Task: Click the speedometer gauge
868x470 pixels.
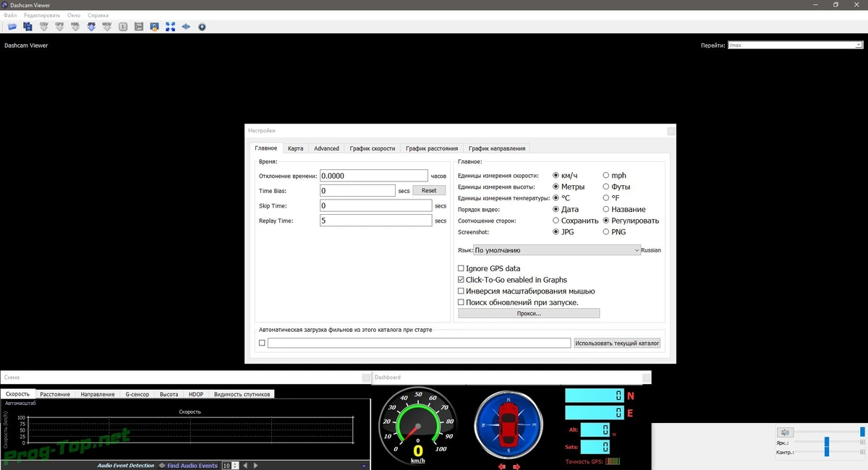Action: 417,427
